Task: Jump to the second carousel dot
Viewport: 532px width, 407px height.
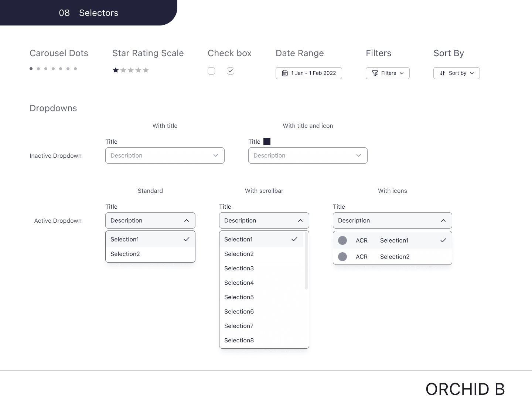Action: pos(38,69)
